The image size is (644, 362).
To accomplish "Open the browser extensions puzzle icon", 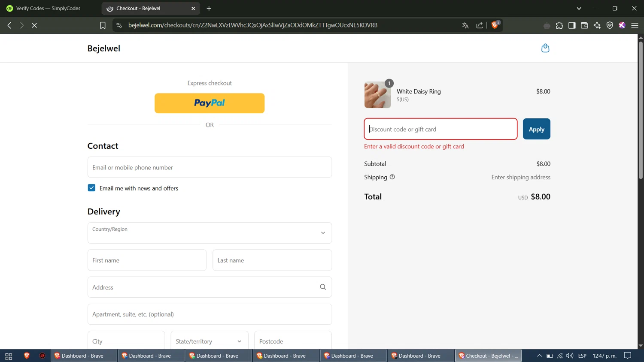I will point(559,25).
